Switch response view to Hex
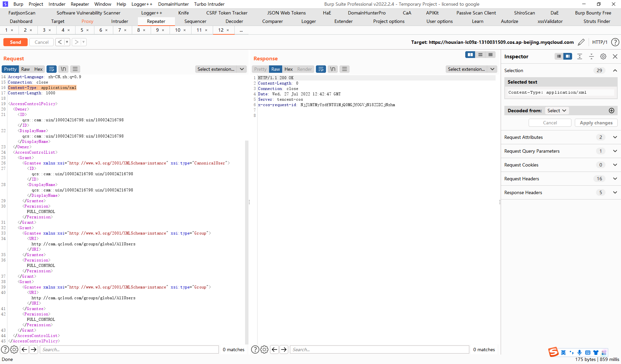This screenshot has width=621, height=364. (289, 69)
